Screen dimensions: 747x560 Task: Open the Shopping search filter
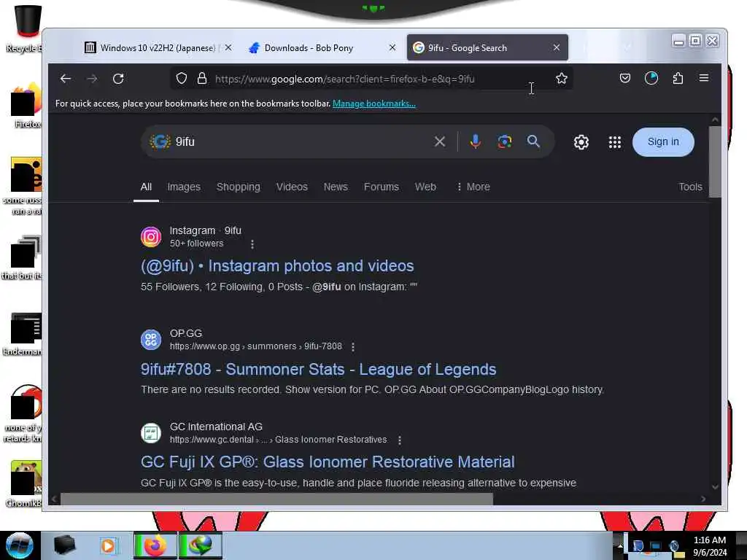point(239,187)
